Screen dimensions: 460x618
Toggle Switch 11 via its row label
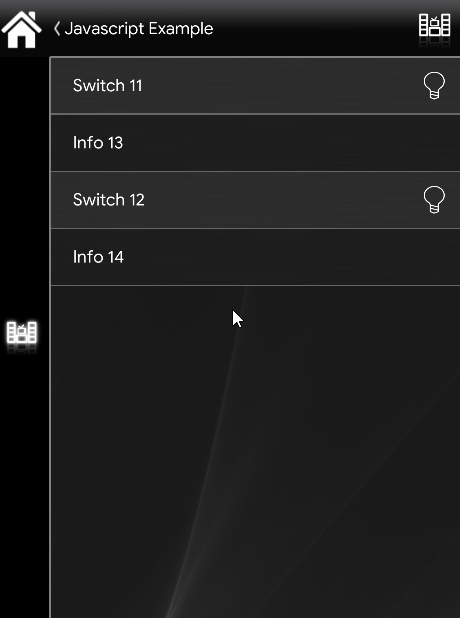[x=107, y=86]
